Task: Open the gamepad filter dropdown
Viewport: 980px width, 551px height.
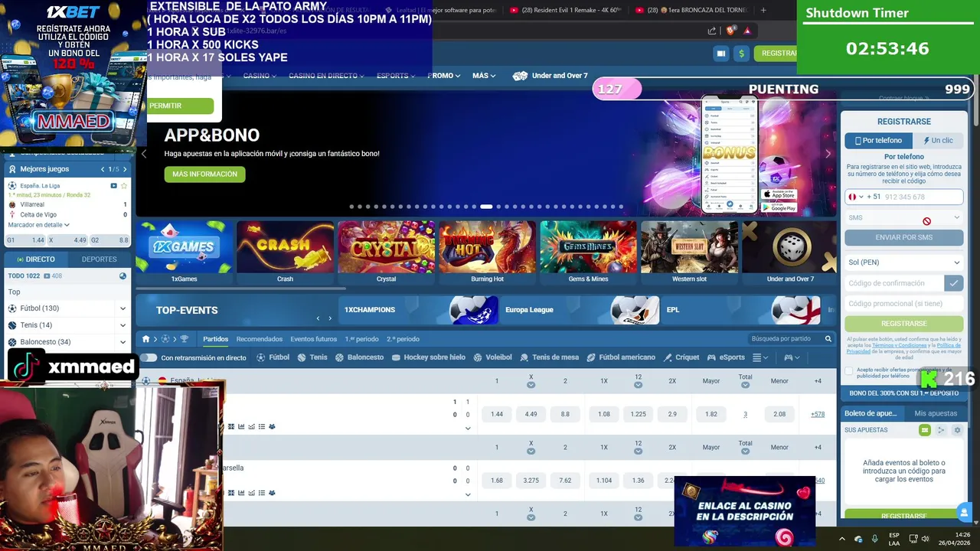Action: [x=792, y=357]
